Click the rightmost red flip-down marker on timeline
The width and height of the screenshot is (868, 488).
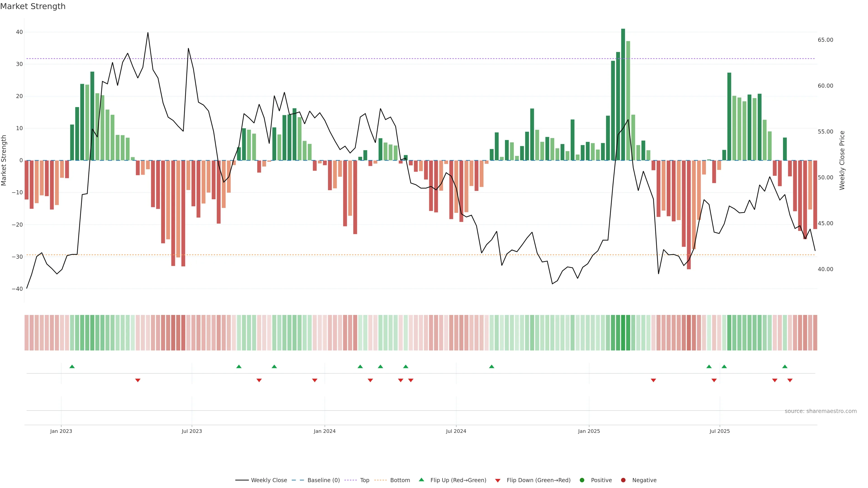(x=790, y=380)
